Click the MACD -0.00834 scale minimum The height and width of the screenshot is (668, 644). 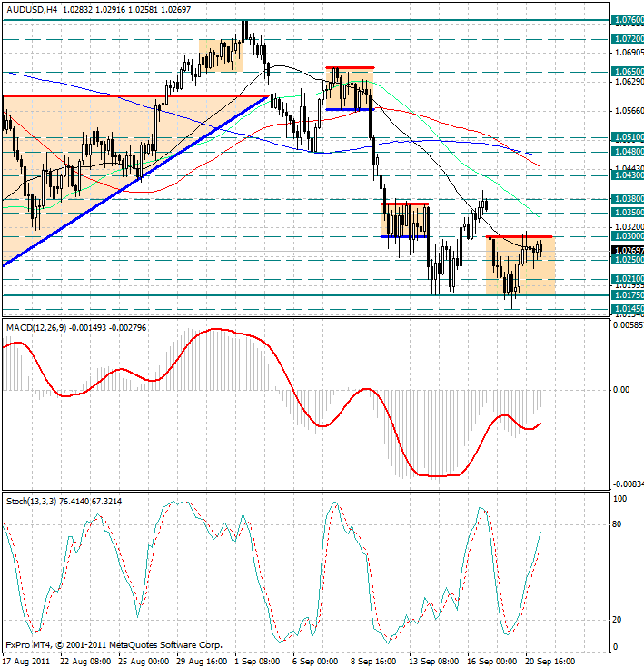click(629, 484)
